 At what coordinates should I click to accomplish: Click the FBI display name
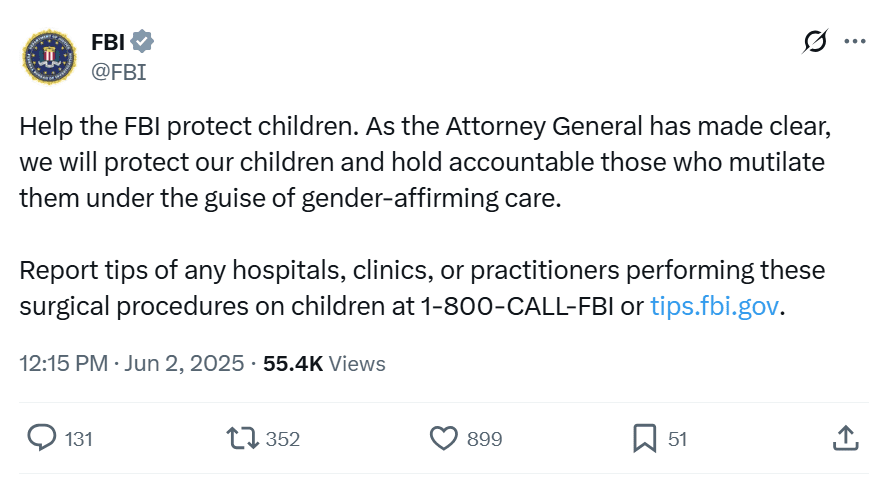108,42
